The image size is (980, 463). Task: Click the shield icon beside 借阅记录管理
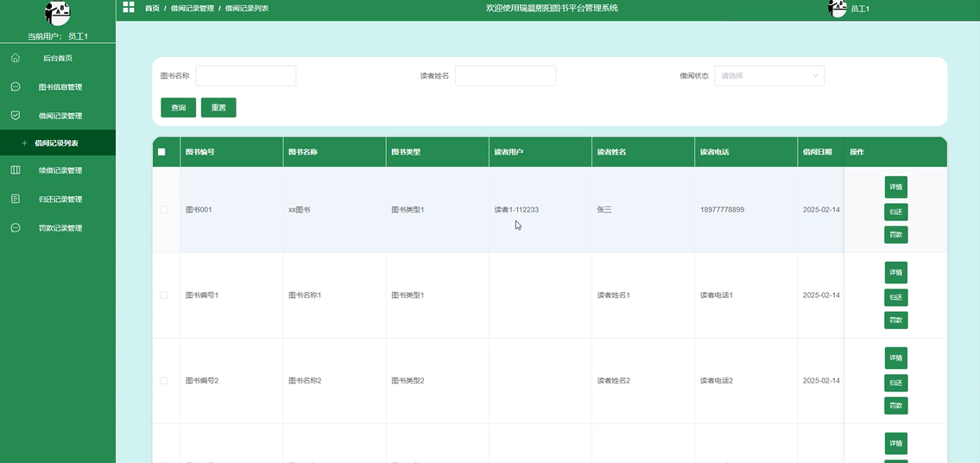point(16,116)
